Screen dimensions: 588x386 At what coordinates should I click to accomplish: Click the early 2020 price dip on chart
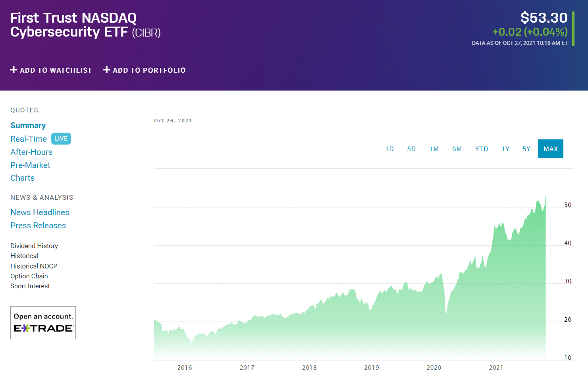click(x=446, y=314)
